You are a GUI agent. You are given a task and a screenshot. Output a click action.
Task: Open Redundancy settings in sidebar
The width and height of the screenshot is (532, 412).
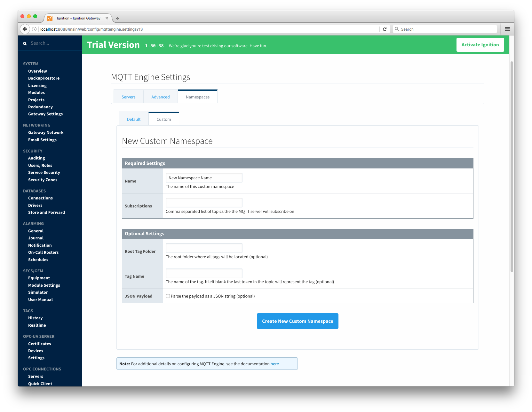(40, 107)
